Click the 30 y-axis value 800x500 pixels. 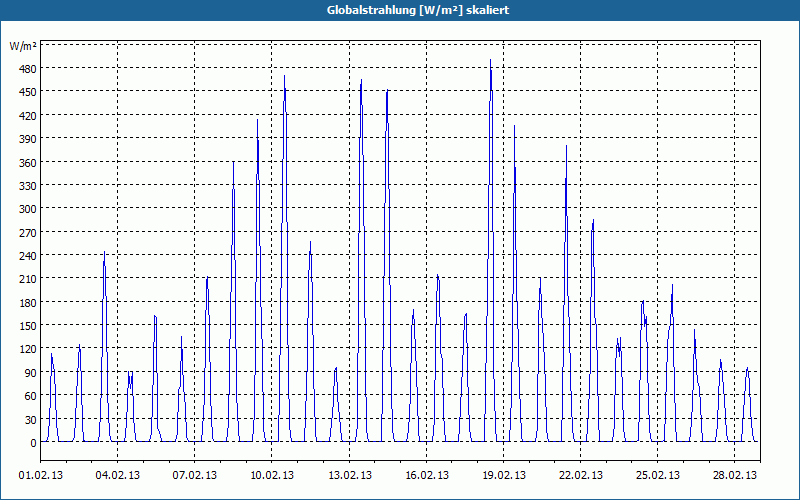30,419
